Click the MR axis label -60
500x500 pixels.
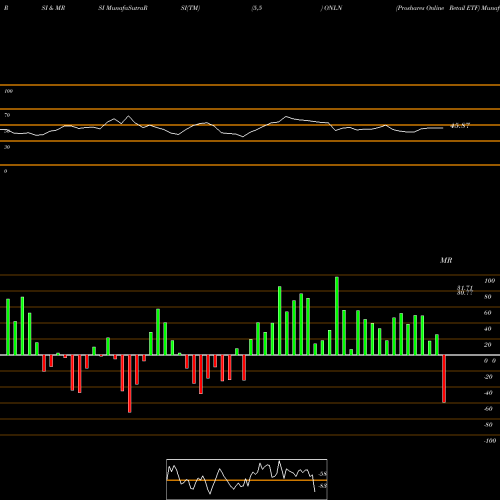click(488, 409)
